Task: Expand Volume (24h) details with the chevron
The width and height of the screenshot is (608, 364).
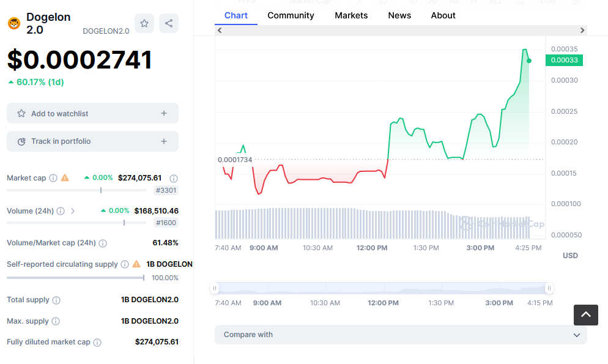Action: [73, 211]
